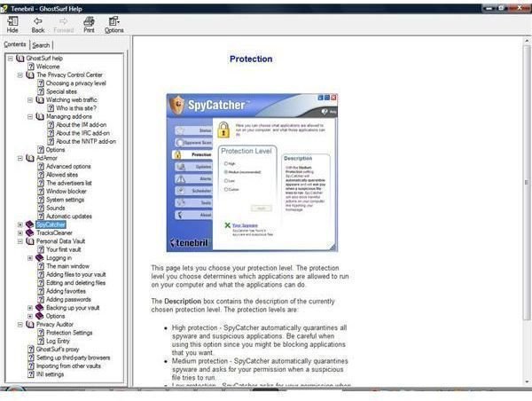Collapse the AdArmor node

(x=20, y=158)
